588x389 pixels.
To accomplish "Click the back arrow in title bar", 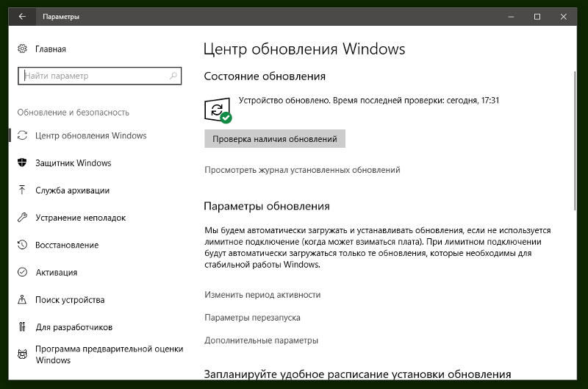I will 22,16.
